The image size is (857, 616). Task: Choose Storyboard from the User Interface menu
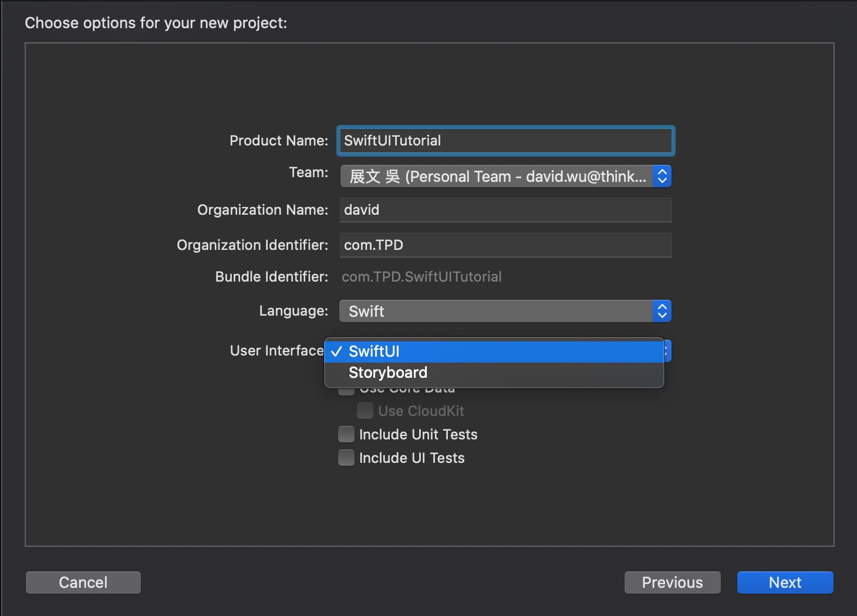(494, 373)
